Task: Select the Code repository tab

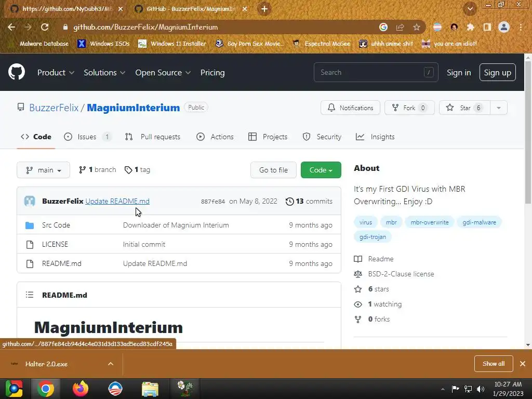Action: (x=36, y=137)
